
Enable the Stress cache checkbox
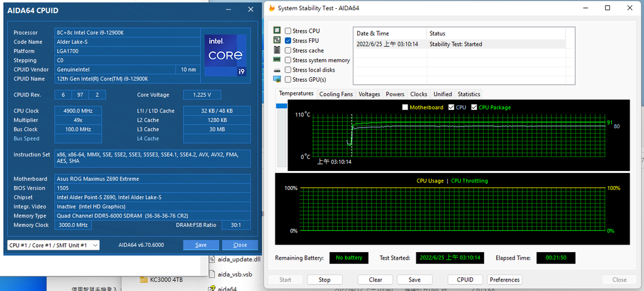click(x=288, y=50)
